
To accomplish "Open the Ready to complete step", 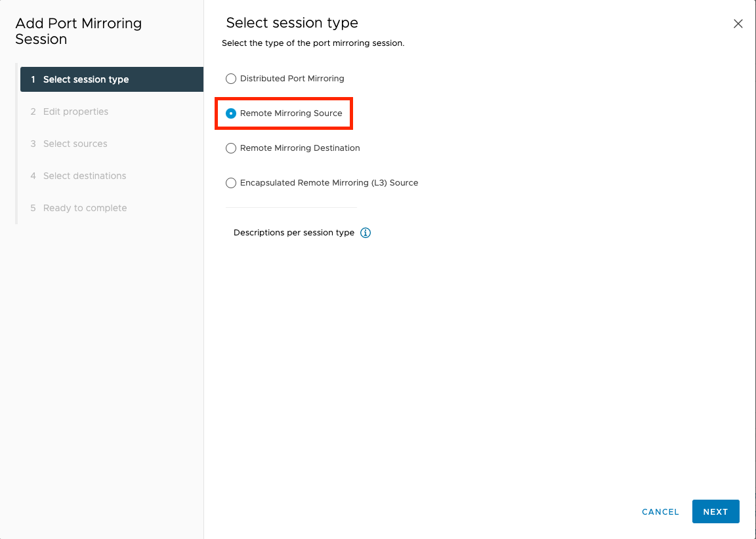I will click(x=85, y=208).
